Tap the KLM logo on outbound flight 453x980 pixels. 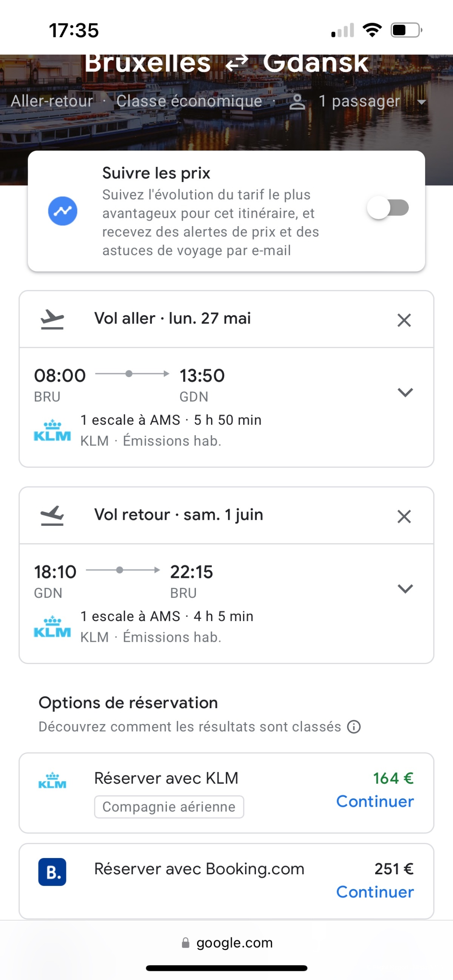[x=52, y=431]
